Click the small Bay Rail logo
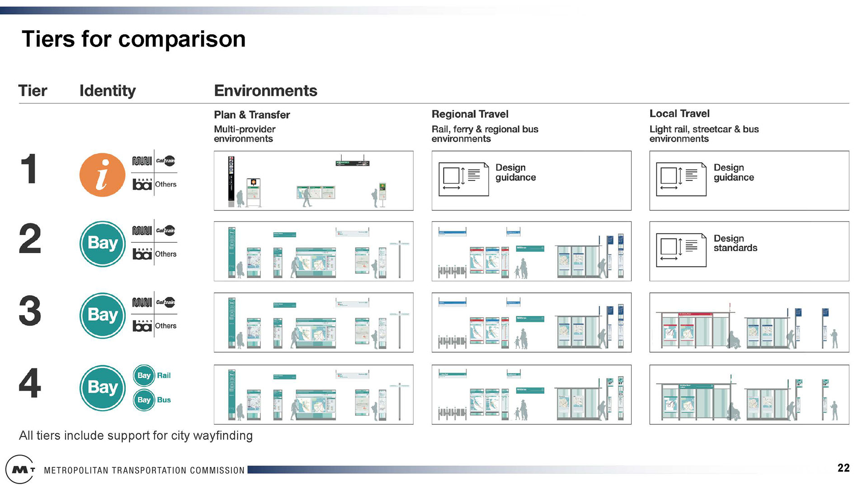Viewport: 868px width, 490px height. [x=144, y=376]
